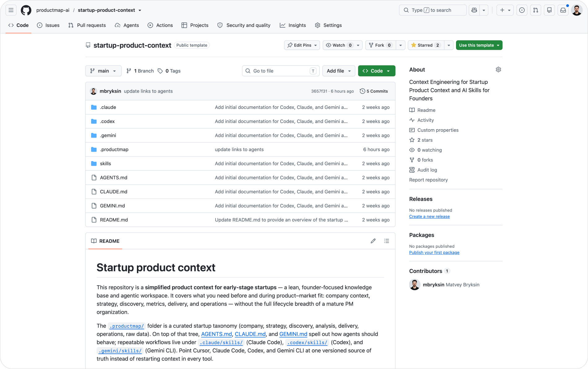Open the .codex folder
Viewport: 588px width, 369px height.
[x=107, y=121]
